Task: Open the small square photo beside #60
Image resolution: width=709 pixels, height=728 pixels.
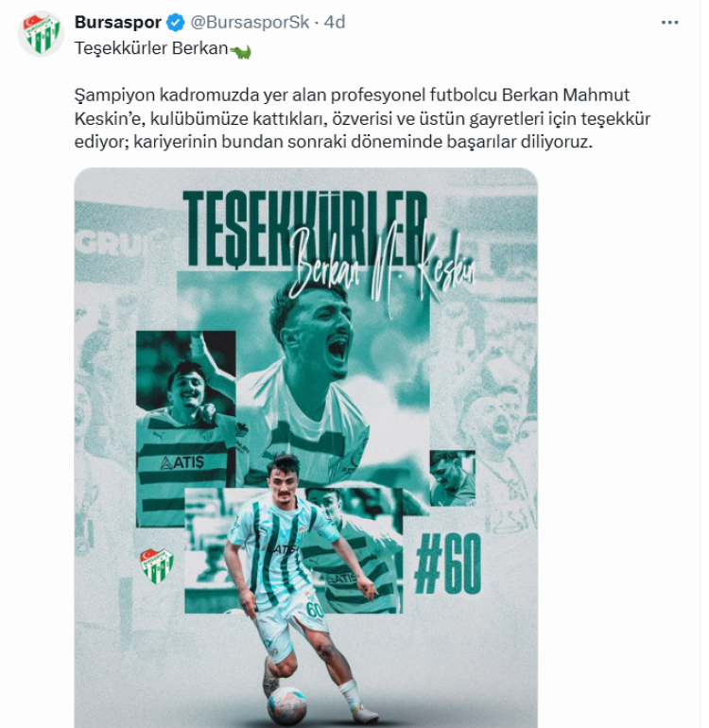Action: coord(453,477)
